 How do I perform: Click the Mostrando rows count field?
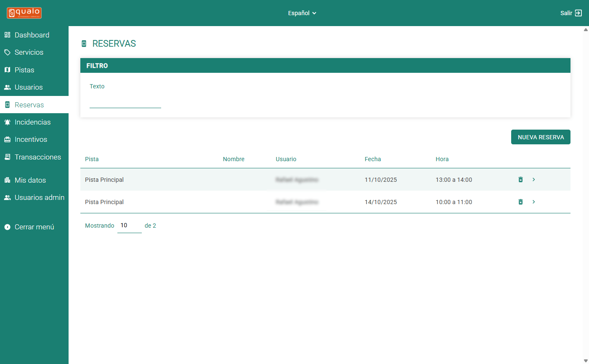pyautogui.click(x=129, y=226)
